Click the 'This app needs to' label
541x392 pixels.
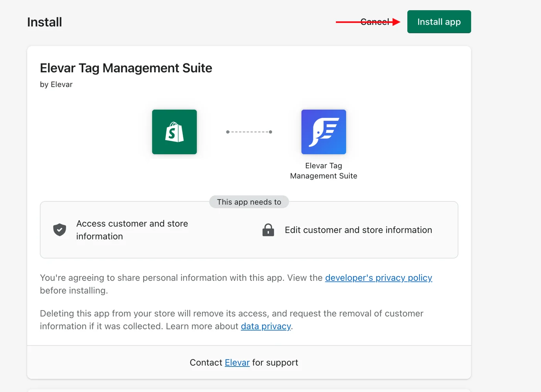click(249, 202)
